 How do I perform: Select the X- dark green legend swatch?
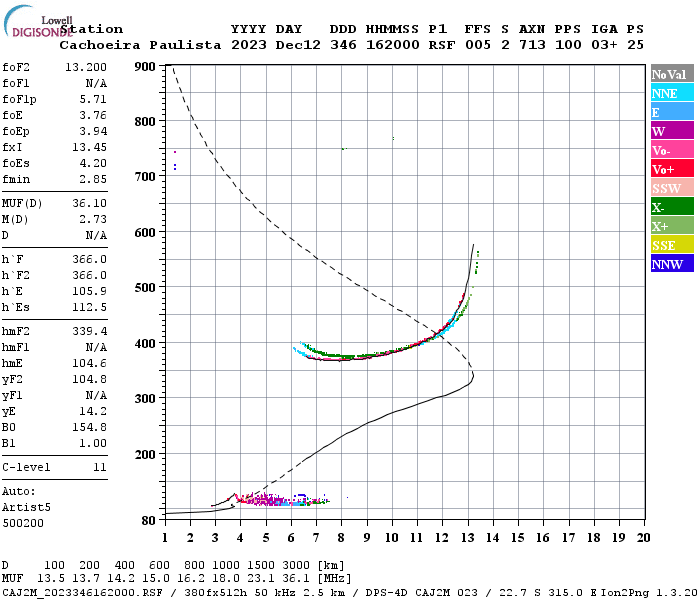672,207
